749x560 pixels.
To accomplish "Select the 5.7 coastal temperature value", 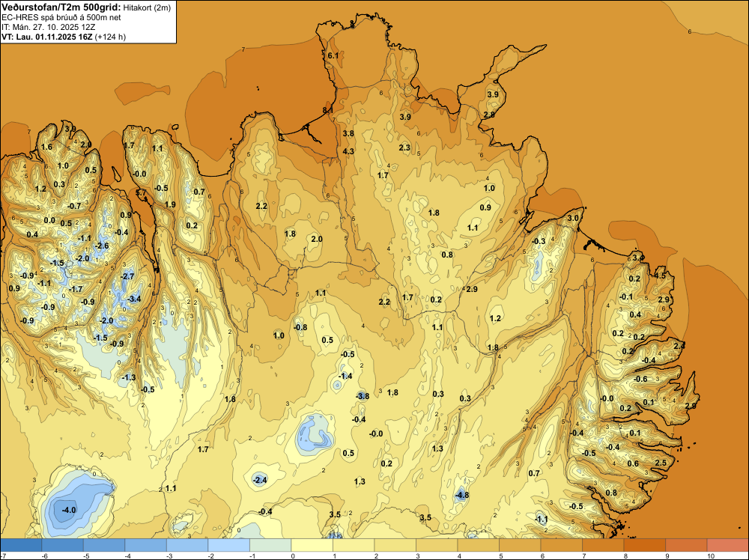I will point(142,193).
